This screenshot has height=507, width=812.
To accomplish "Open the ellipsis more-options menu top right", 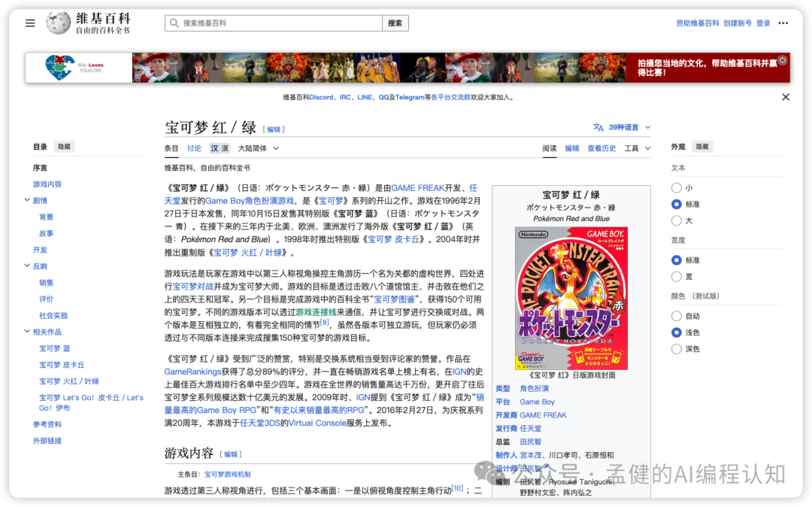I will coord(785,23).
